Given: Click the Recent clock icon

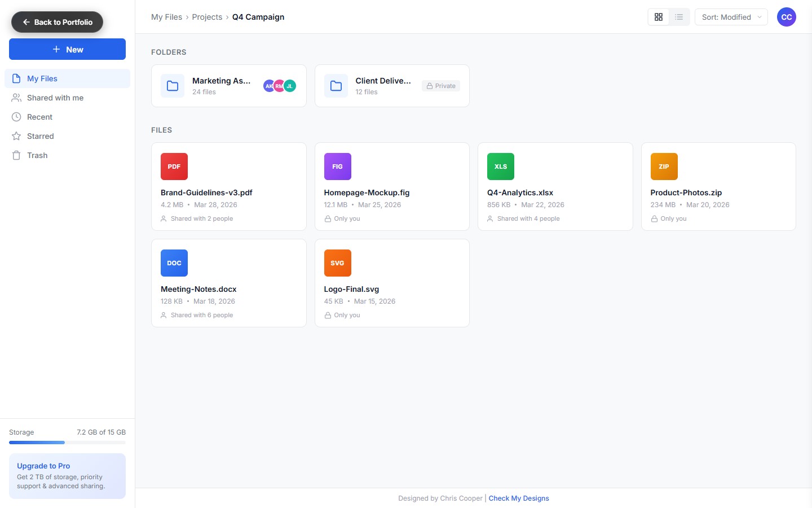Looking at the screenshot, I should [16, 117].
